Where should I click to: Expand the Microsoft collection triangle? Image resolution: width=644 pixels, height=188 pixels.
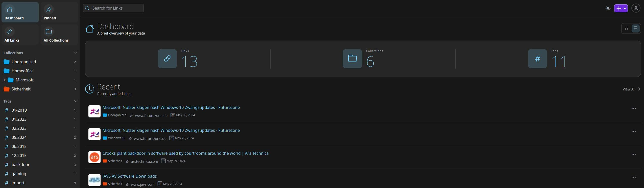(5, 80)
